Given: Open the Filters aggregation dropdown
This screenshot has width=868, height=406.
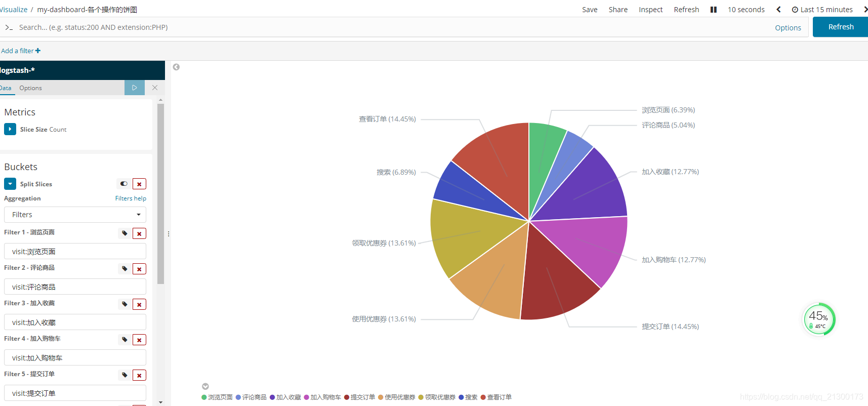Looking at the screenshot, I should pos(75,215).
